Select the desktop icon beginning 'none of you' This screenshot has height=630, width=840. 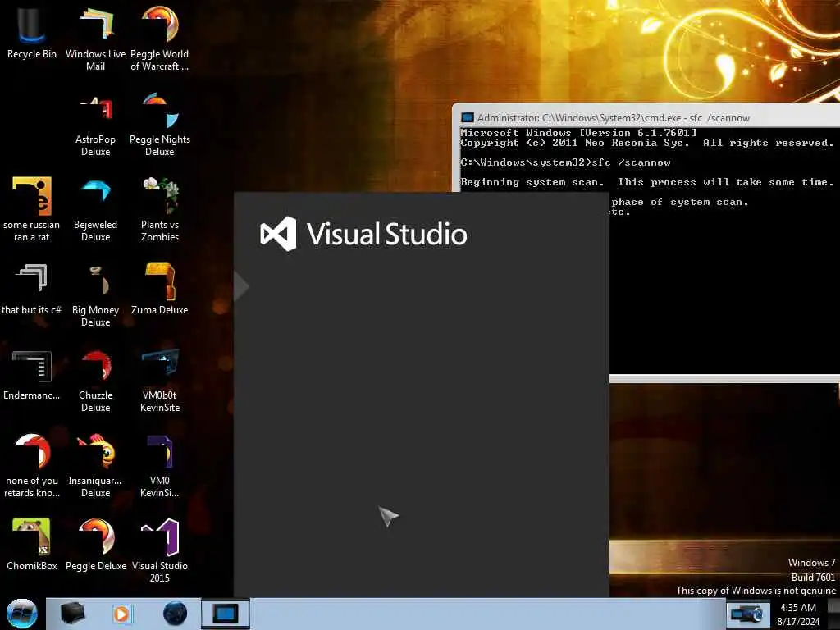(x=32, y=465)
